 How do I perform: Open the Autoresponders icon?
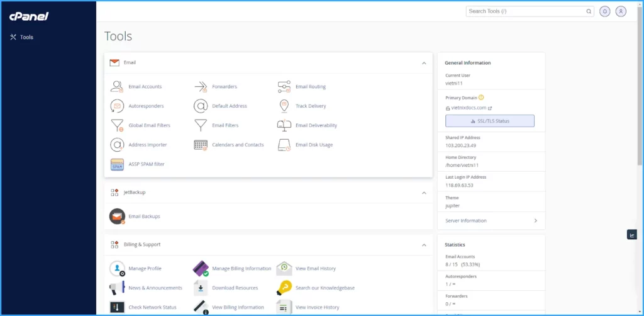(x=117, y=106)
